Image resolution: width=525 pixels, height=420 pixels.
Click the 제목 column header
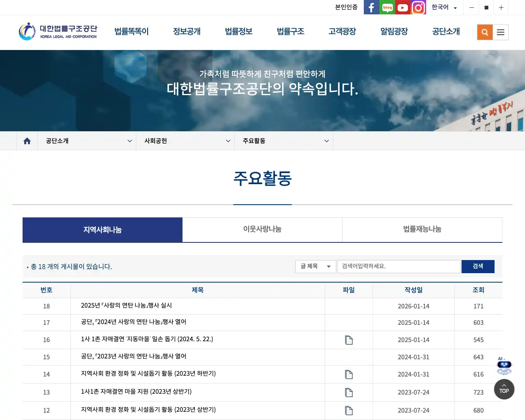pos(198,290)
